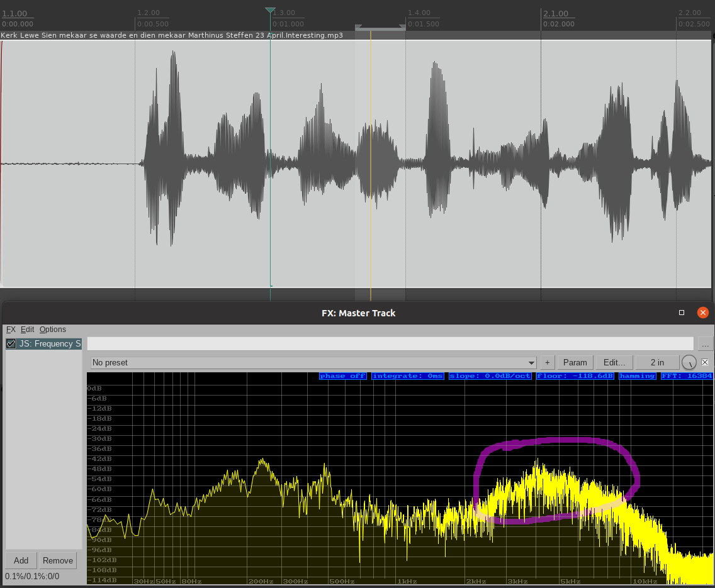Open the 'hamming' window type selector
The image size is (715, 588).
637,376
